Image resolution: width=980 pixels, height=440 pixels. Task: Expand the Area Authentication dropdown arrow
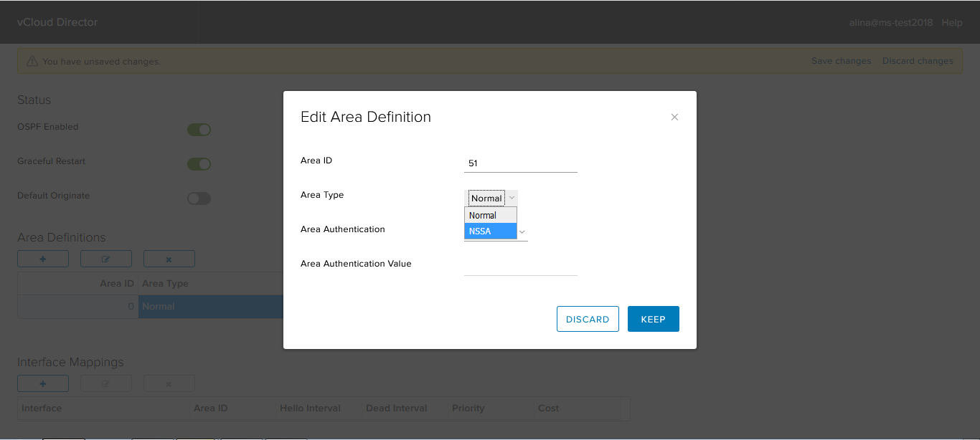click(x=522, y=232)
